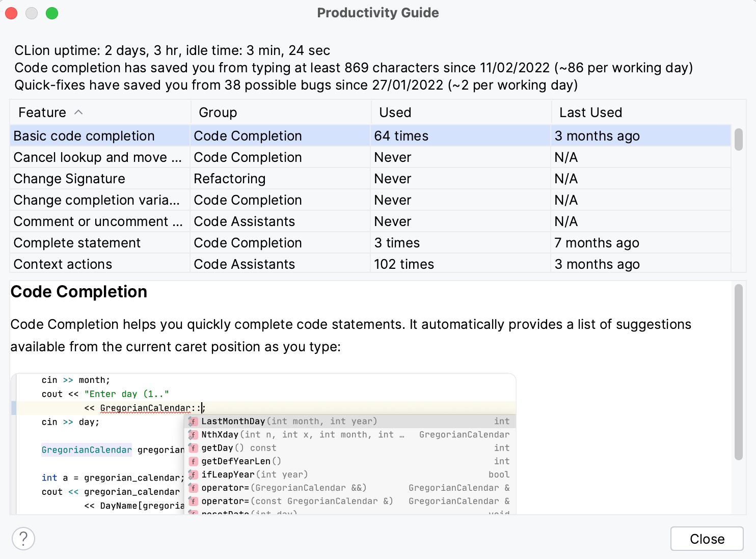
Task: Click the function icon for getDay
Action: 193,448
